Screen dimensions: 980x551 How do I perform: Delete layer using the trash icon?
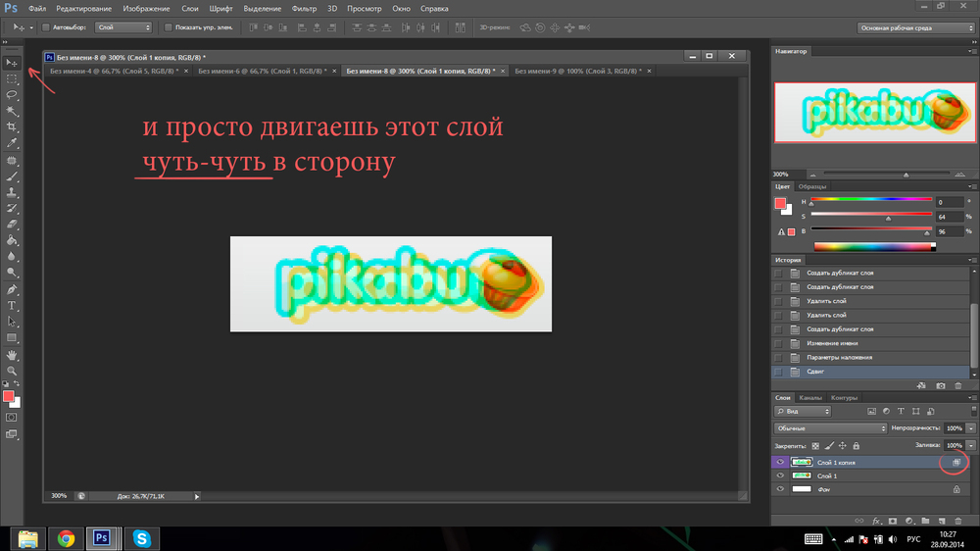coord(957,522)
